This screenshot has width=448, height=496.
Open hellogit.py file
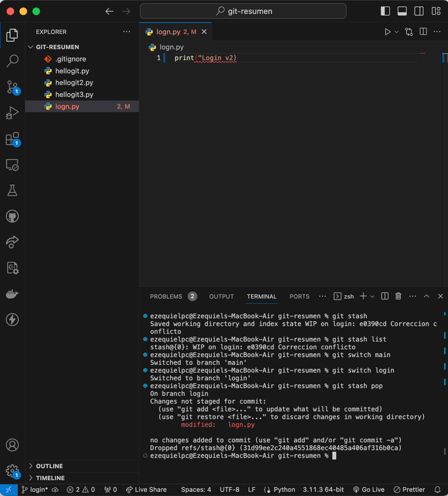pyautogui.click(x=82, y=71)
